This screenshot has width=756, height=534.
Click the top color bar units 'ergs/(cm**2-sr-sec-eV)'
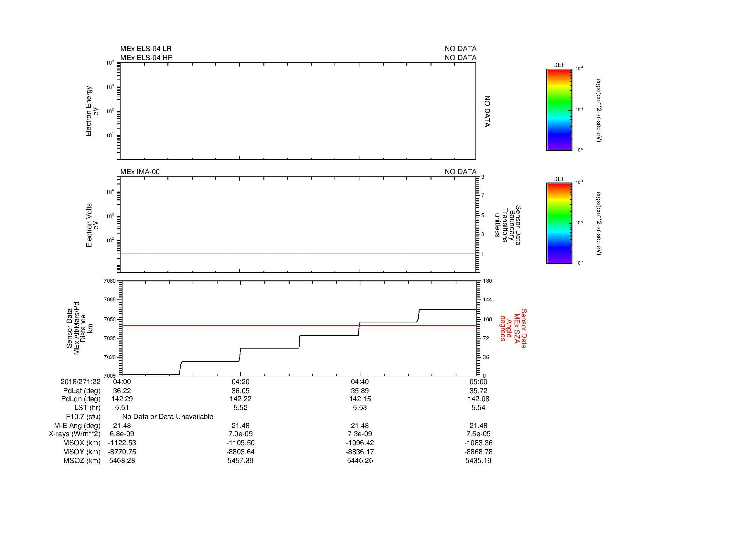[x=599, y=110]
